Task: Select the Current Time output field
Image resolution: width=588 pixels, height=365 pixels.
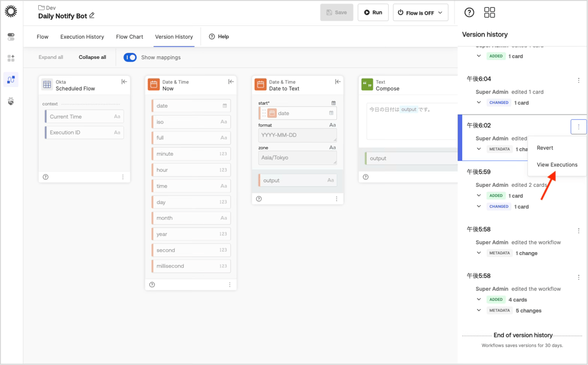Action: click(x=84, y=116)
